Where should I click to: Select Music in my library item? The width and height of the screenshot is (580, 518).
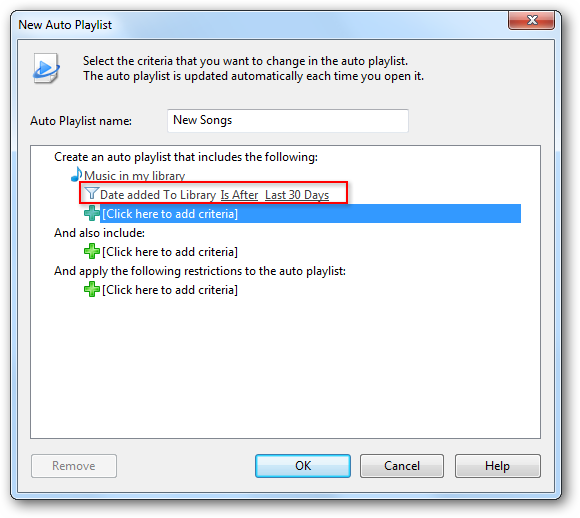click(135, 176)
